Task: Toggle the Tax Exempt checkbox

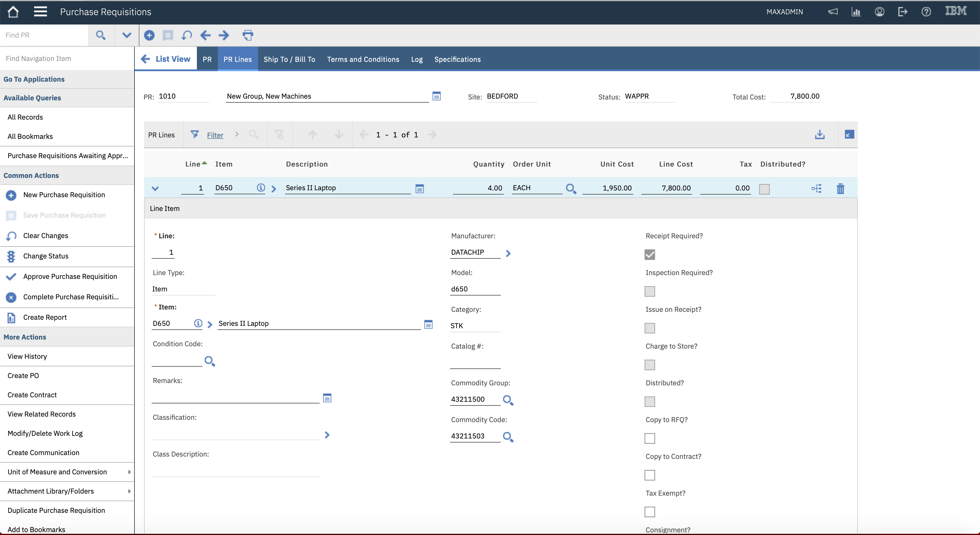Action: coord(650,512)
